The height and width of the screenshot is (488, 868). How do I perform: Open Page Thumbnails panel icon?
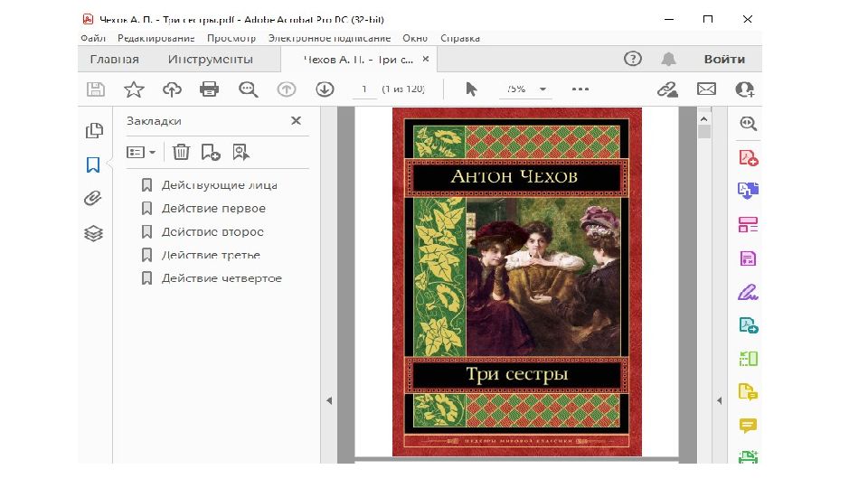click(x=94, y=130)
